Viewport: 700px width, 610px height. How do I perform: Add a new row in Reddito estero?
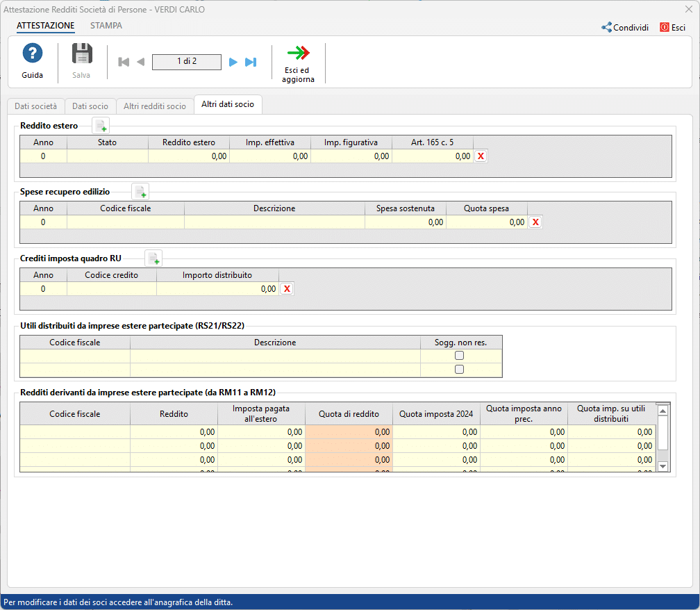[100, 126]
